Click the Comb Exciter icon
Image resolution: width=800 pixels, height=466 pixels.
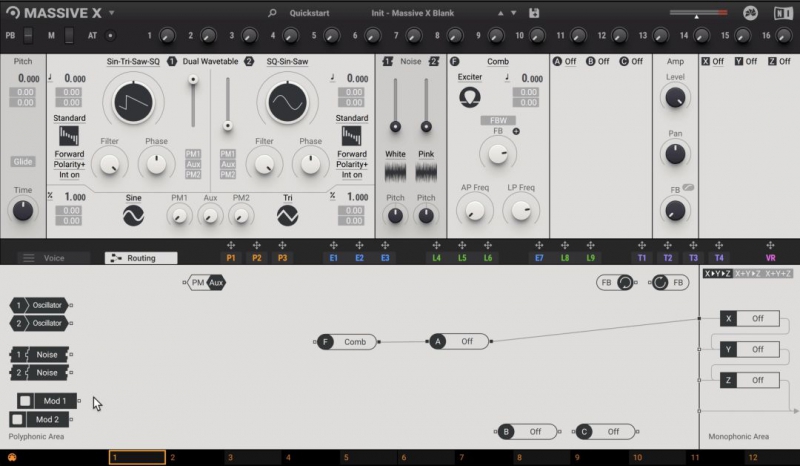[x=470, y=97]
